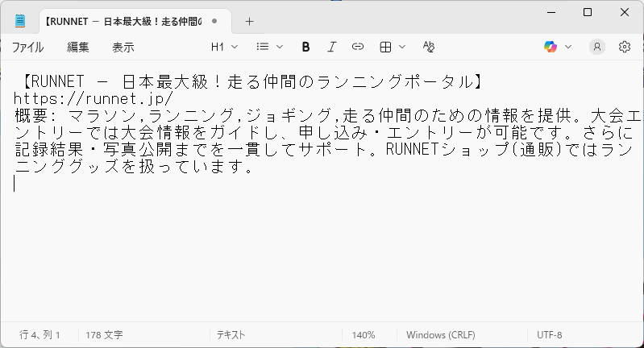The height and width of the screenshot is (348, 644).
Task: Open the 表示 menu
Action: click(123, 47)
